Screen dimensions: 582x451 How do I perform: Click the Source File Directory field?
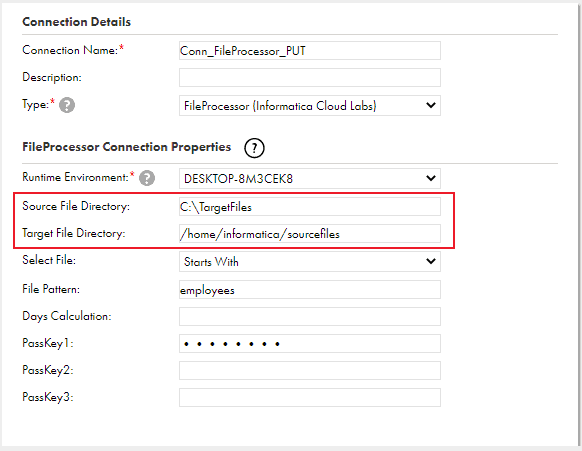tap(310, 206)
